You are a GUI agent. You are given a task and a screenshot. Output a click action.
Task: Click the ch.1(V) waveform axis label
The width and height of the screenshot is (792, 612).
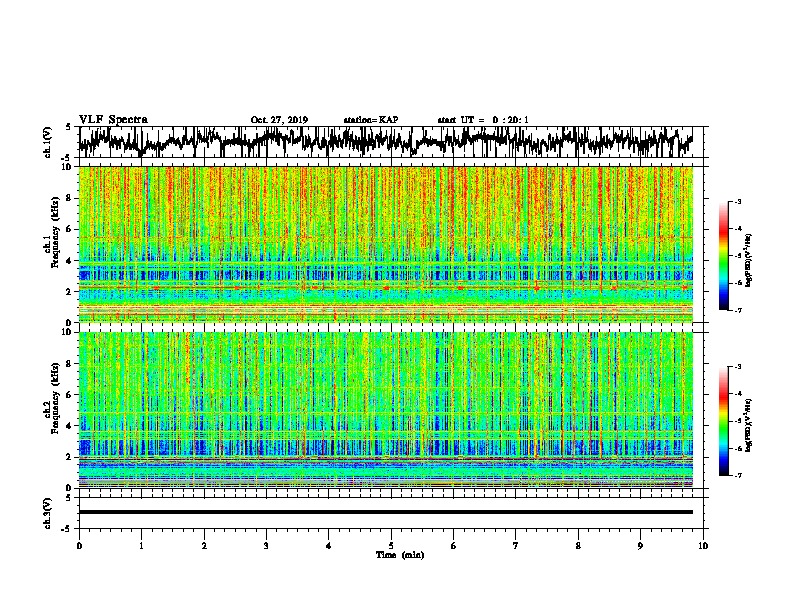pos(48,142)
